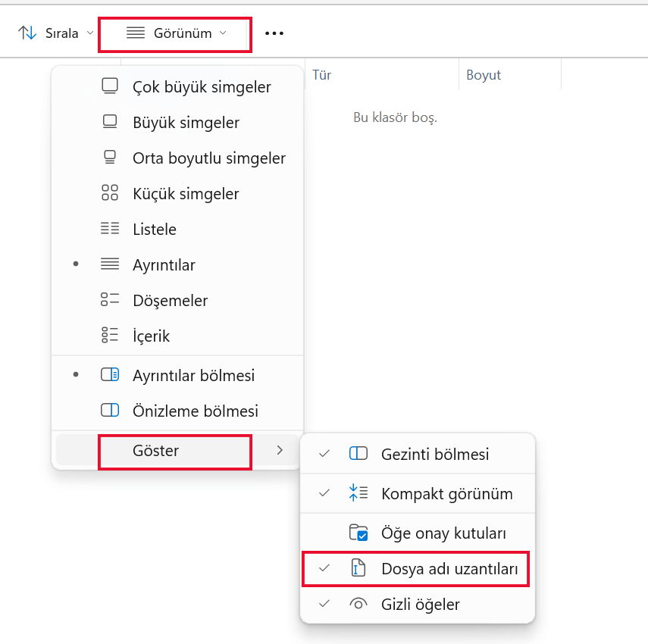Click the Büyük simgeler monitor icon
The image size is (648, 644).
110,122
